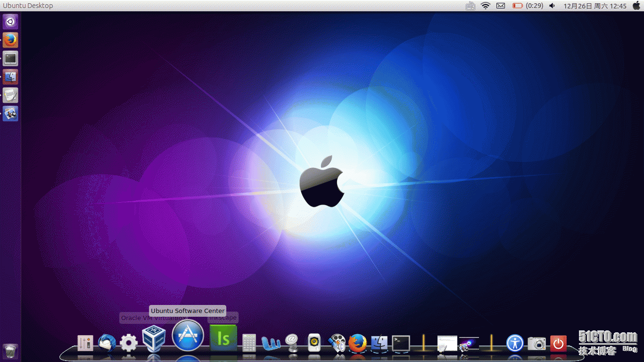Open the Wi-Fi network indicator menu
Viewport: 644px width, 362px height.
pyautogui.click(x=486, y=6)
